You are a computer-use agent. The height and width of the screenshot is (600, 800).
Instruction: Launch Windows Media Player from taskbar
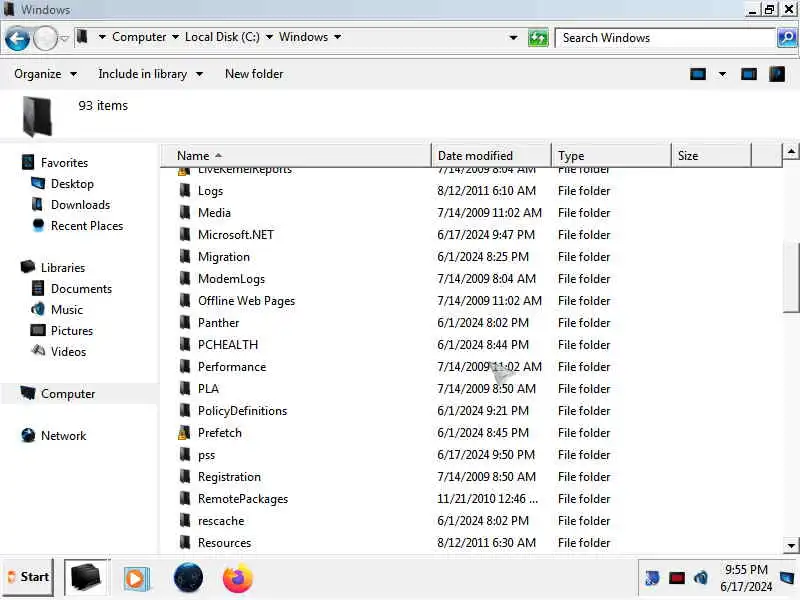(x=136, y=579)
